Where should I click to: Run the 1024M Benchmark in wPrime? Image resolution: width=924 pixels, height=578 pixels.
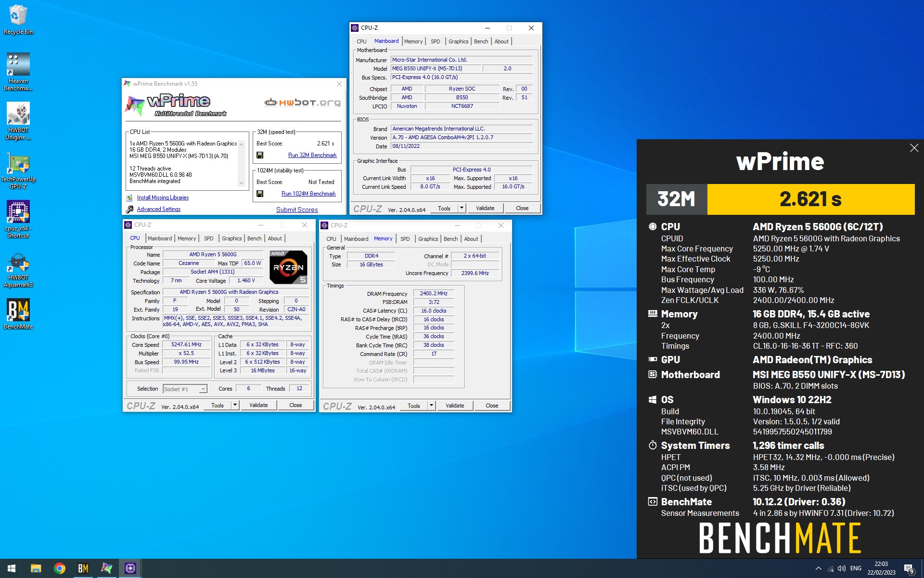pos(308,194)
